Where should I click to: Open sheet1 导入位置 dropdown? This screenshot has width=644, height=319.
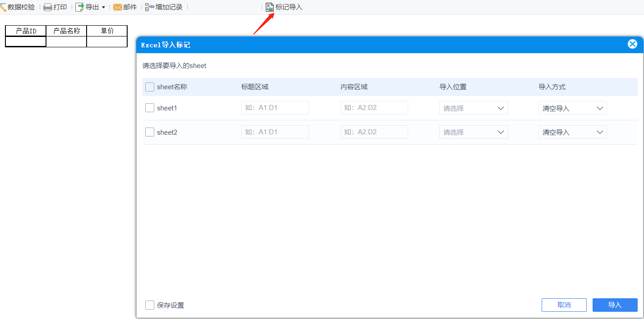tap(474, 108)
